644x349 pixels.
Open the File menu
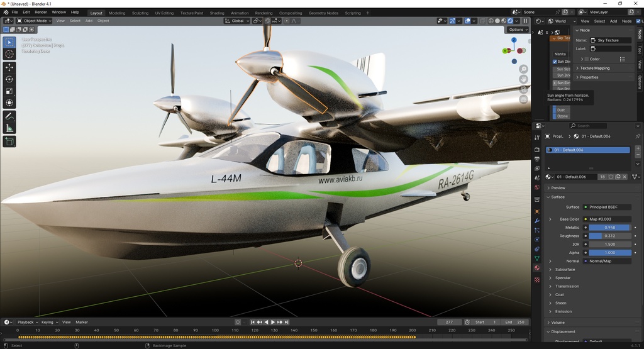click(15, 13)
